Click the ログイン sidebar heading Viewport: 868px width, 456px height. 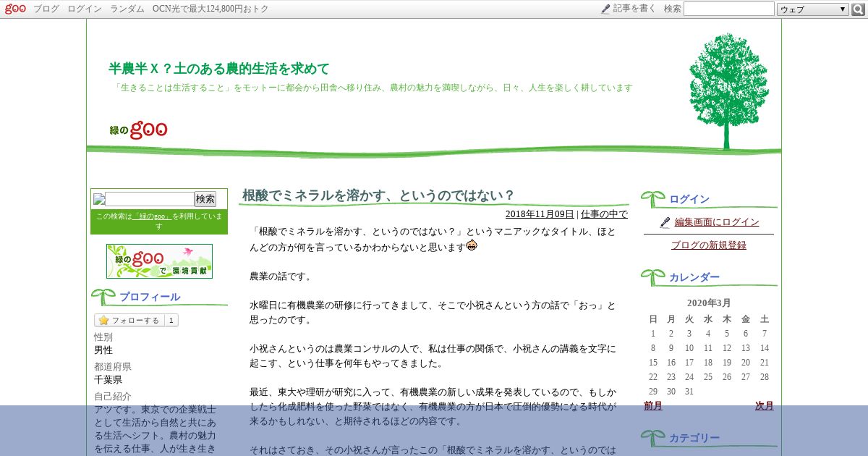(x=689, y=199)
